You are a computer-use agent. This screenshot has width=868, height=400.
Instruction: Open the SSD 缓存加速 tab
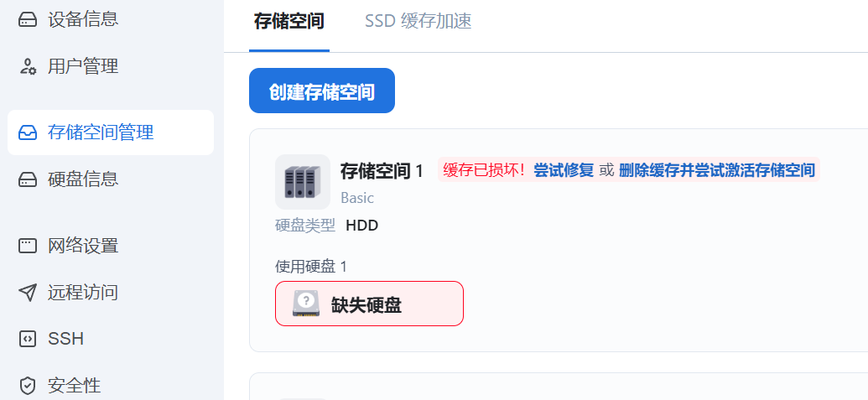click(418, 21)
